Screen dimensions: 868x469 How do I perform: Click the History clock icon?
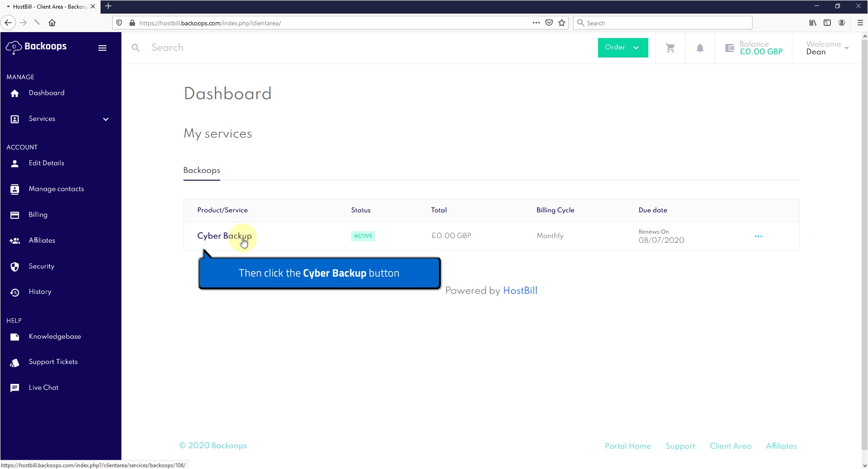15,292
